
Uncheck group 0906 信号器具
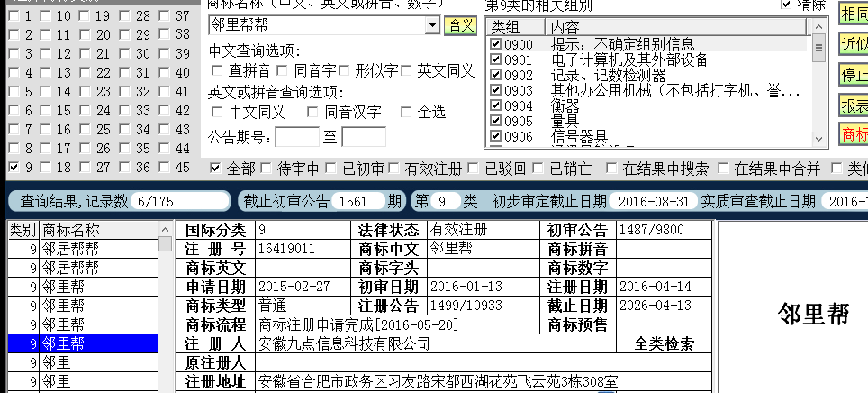(x=495, y=136)
